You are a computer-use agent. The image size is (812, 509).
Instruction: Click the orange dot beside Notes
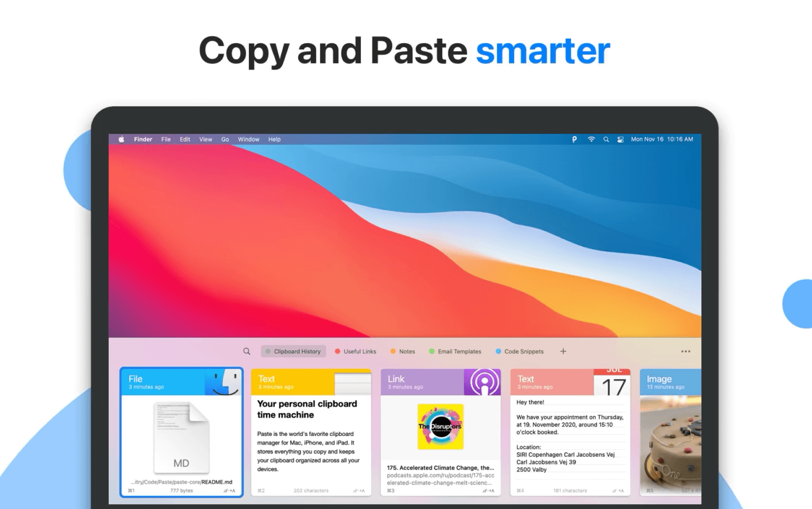coord(393,351)
